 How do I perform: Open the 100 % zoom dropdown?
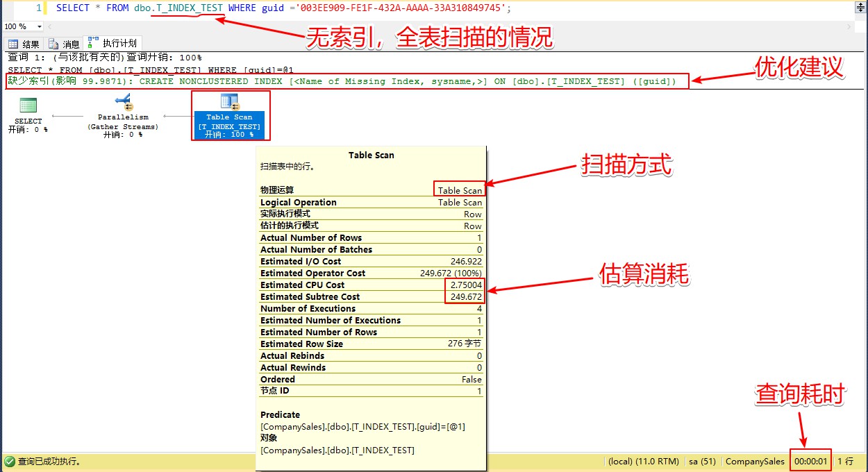(x=38, y=26)
